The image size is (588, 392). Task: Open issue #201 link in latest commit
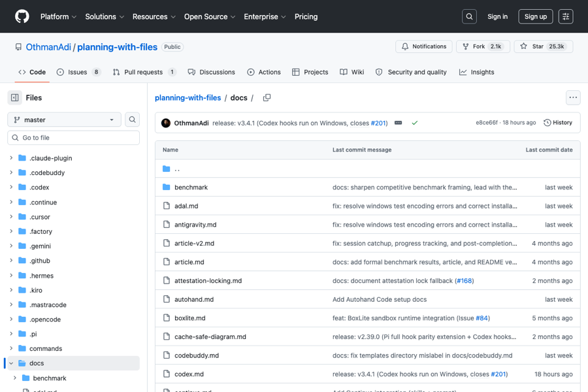[x=378, y=123]
